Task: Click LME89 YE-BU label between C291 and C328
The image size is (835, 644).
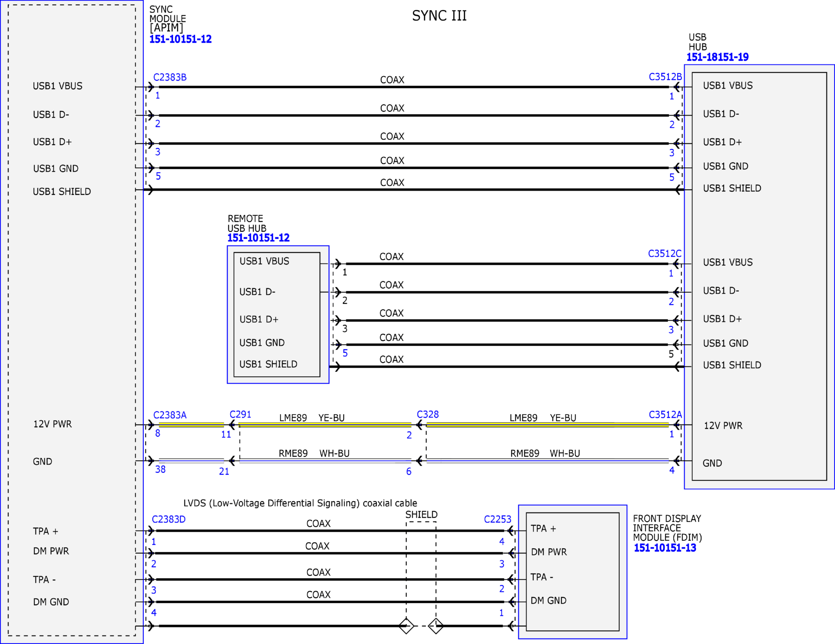Action: (x=312, y=418)
